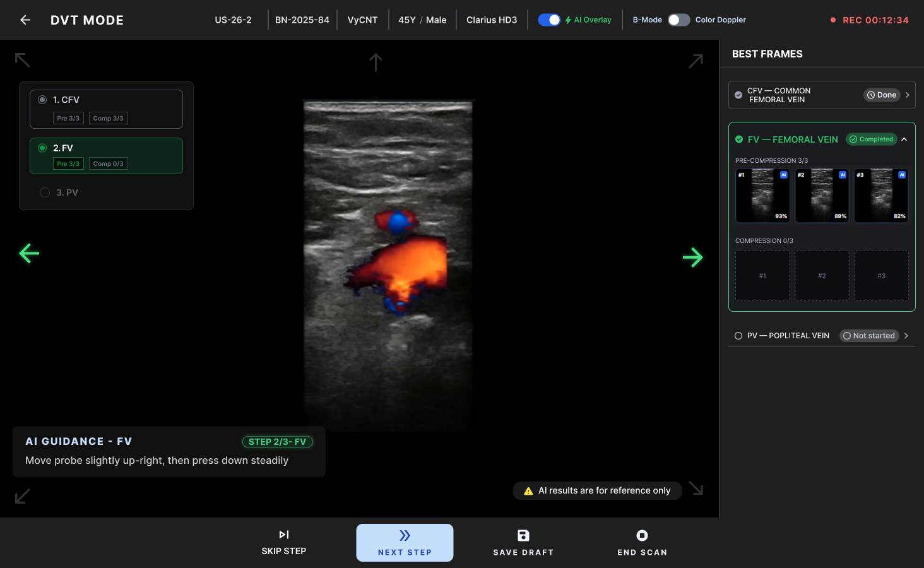Click the Comp 3/3 tag under 1. CFV
Screen dimensions: 924x568
109,118
